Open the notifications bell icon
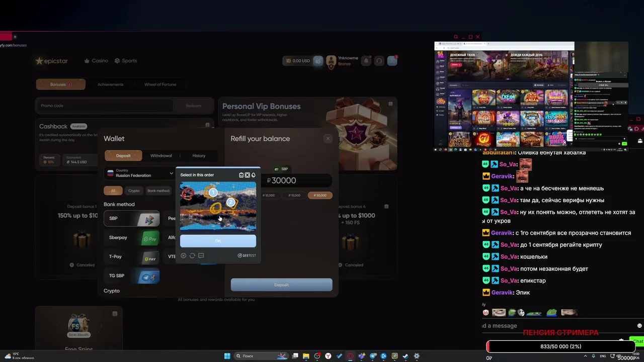Viewport: 644px width, 362px height. click(366, 61)
